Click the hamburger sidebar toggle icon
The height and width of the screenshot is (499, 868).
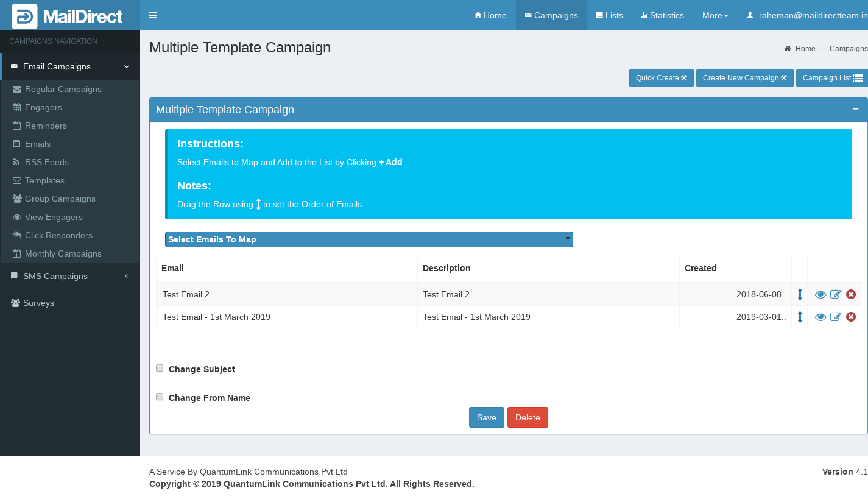tap(153, 15)
